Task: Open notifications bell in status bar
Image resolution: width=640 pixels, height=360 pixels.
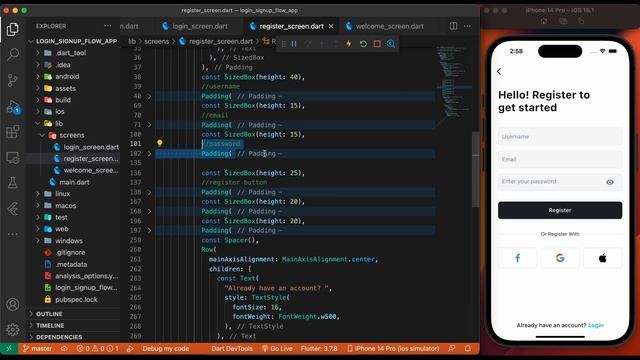Action: pos(468,349)
